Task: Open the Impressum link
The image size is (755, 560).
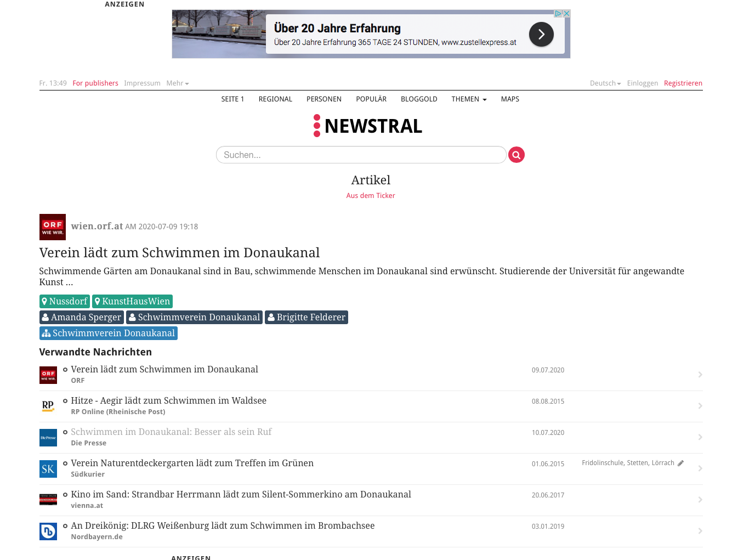Action: (x=142, y=83)
